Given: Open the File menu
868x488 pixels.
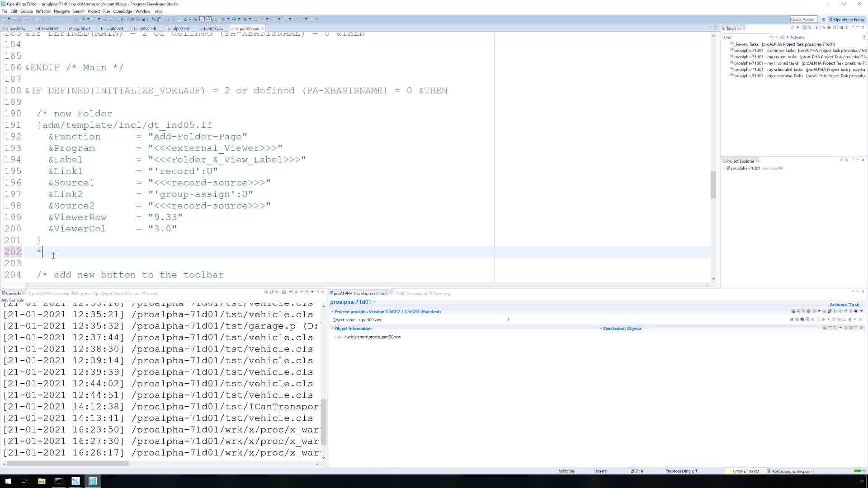Looking at the screenshot, I should [4, 11].
